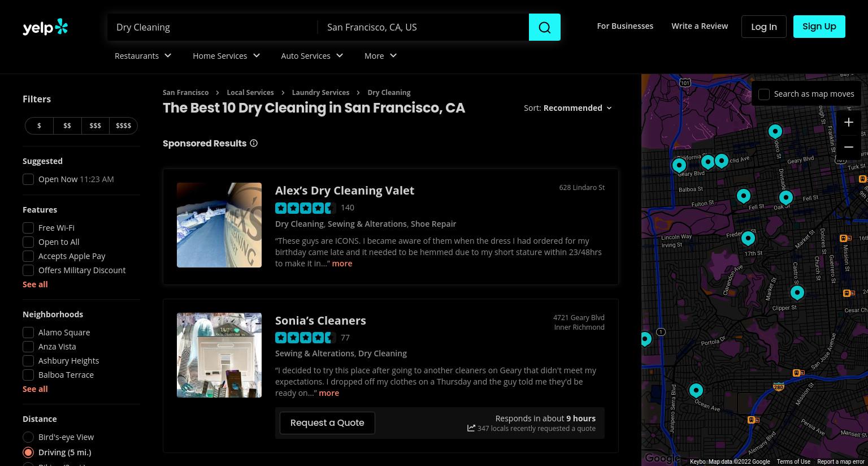Click Shoe Repair category link
Image resolution: width=868 pixels, height=466 pixels.
(433, 224)
